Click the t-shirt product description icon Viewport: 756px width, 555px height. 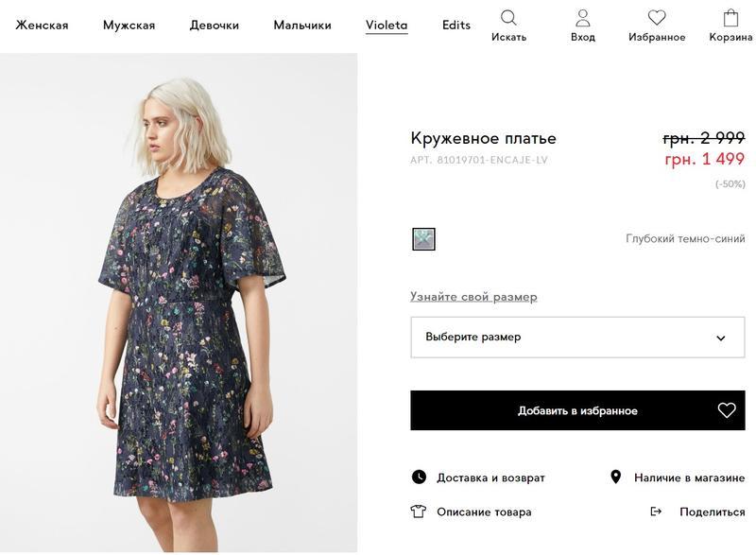(419, 512)
